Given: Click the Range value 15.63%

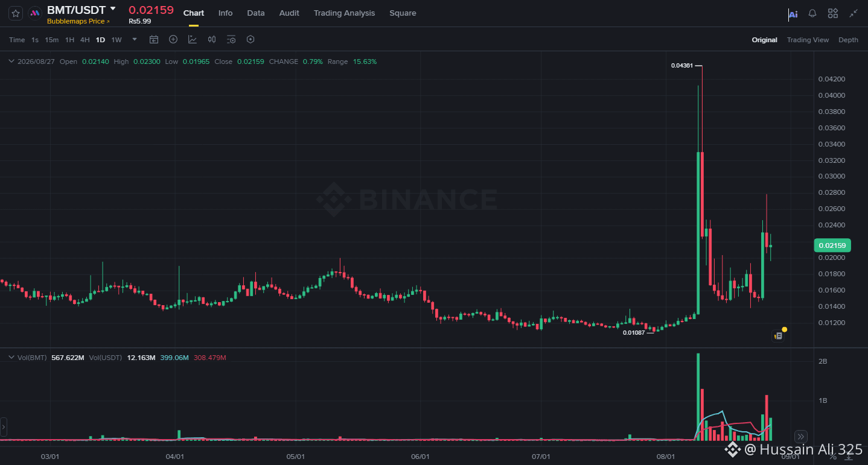Looking at the screenshot, I should [365, 62].
